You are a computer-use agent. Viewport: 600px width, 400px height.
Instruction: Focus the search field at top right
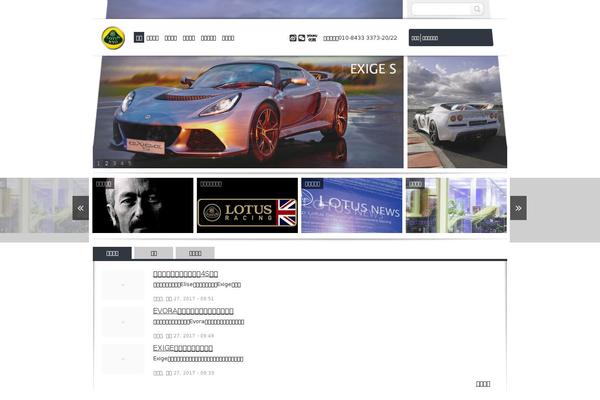tap(442, 9)
